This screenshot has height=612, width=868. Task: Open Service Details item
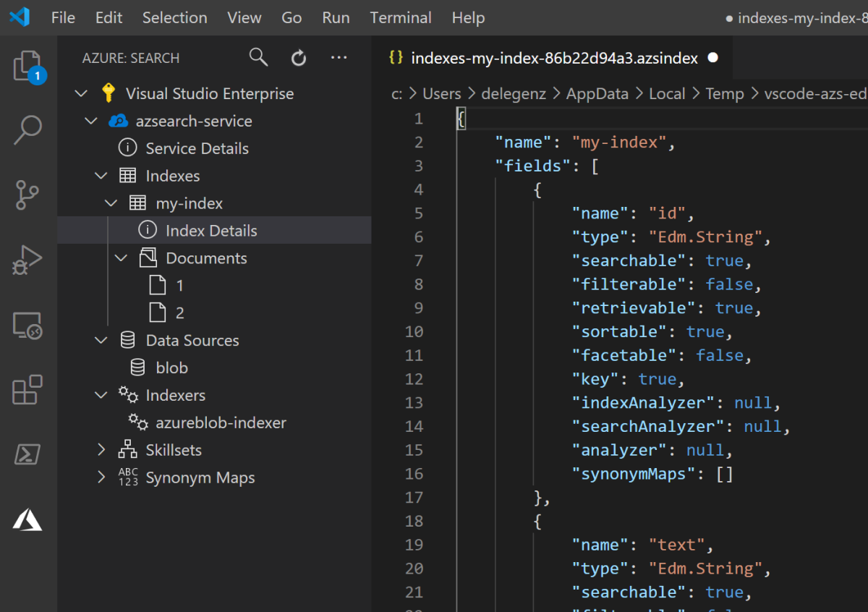coord(197,148)
